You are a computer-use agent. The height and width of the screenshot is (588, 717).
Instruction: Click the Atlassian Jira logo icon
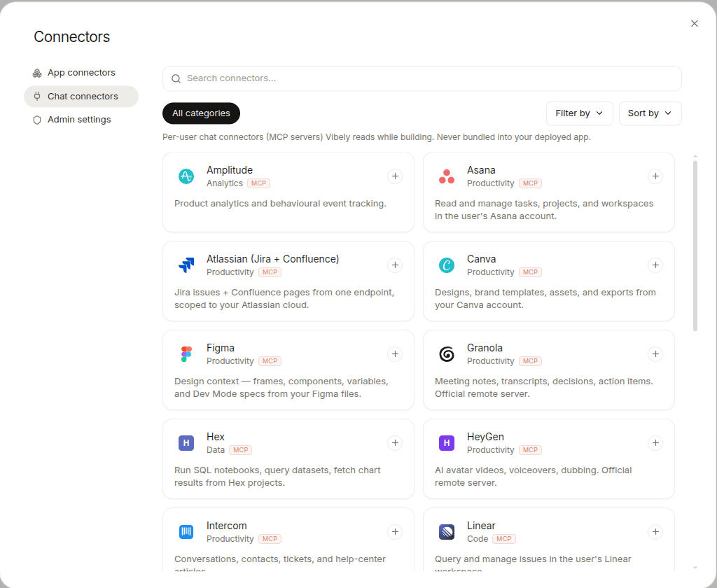[x=186, y=265]
